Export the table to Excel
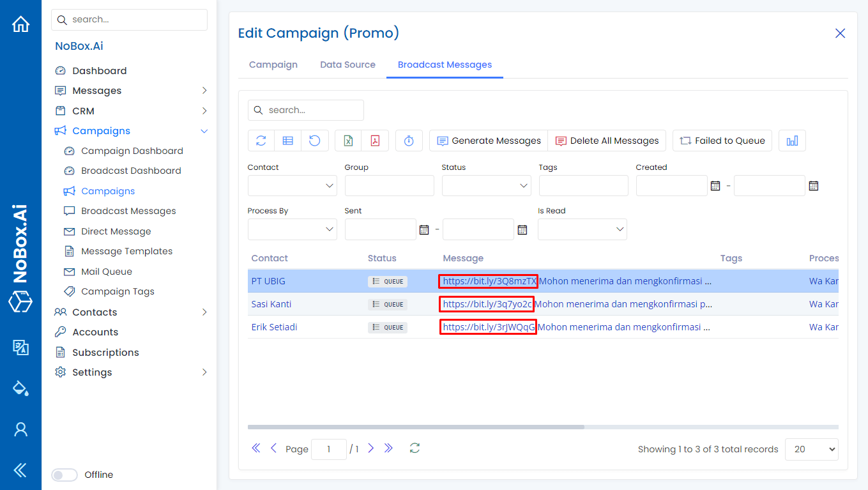Viewport: 868px width, 490px height. click(347, 140)
